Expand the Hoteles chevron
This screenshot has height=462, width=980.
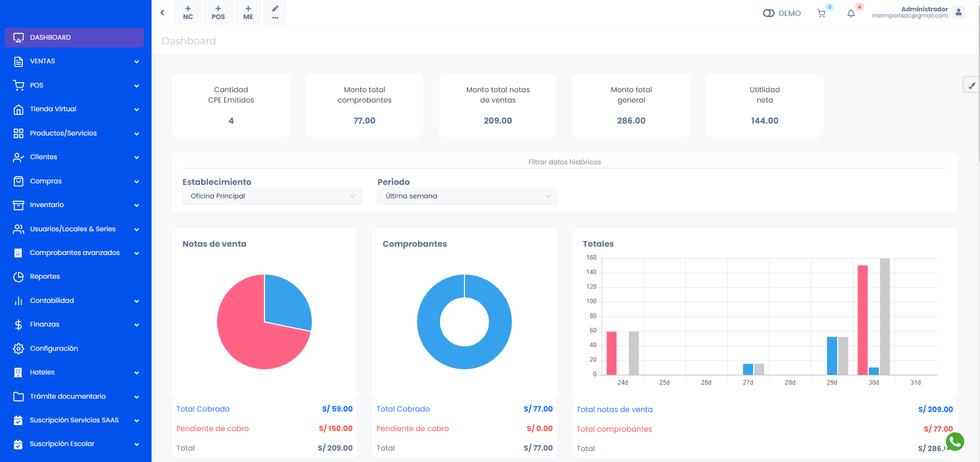click(137, 373)
